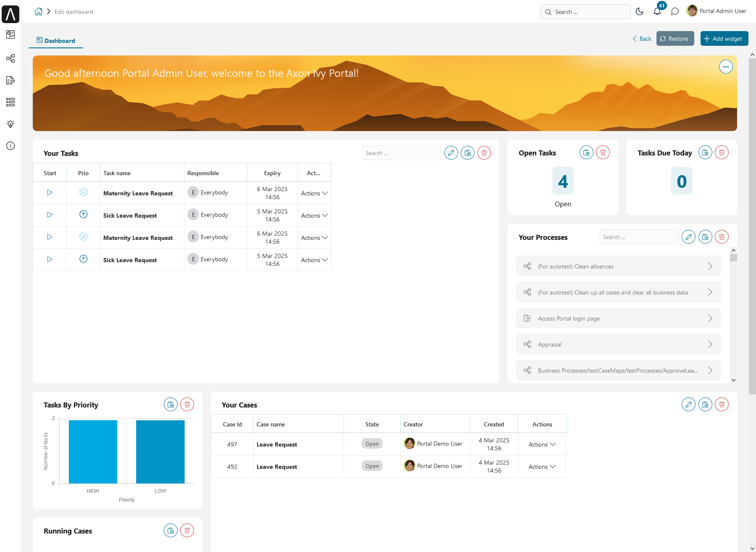Focus Your Processes search field
Image resolution: width=756 pixels, height=552 pixels.
[639, 237]
